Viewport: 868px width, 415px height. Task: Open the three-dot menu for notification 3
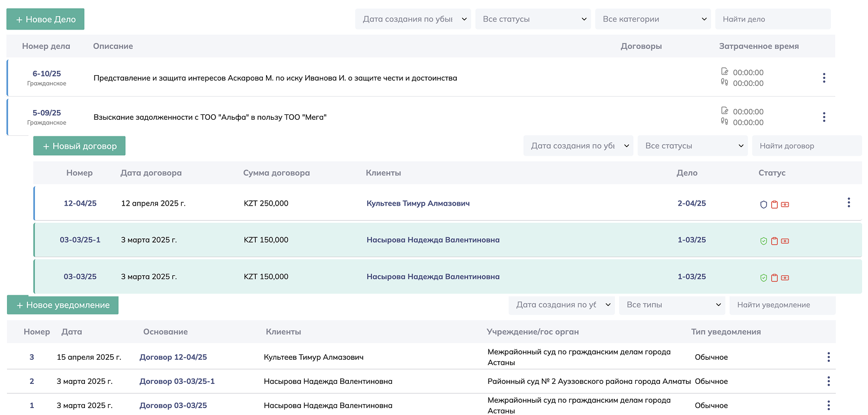coord(828,357)
